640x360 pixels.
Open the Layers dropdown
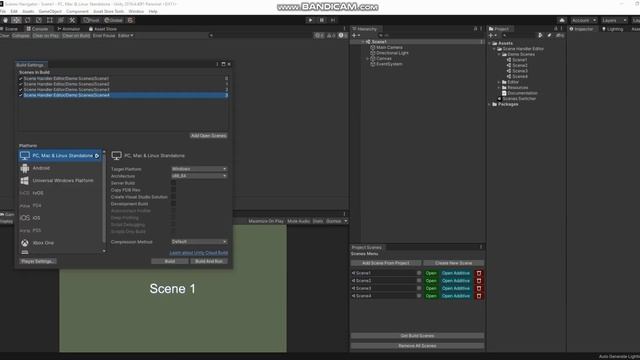point(614,20)
